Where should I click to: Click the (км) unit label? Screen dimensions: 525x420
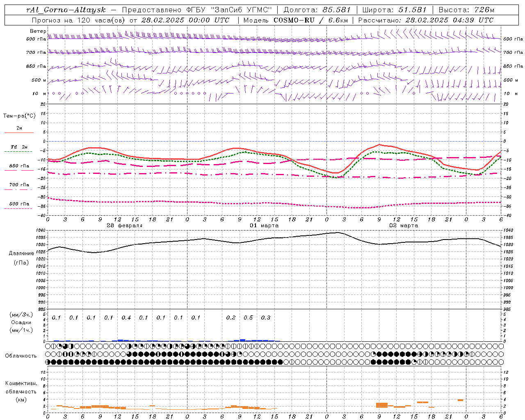tap(21, 399)
